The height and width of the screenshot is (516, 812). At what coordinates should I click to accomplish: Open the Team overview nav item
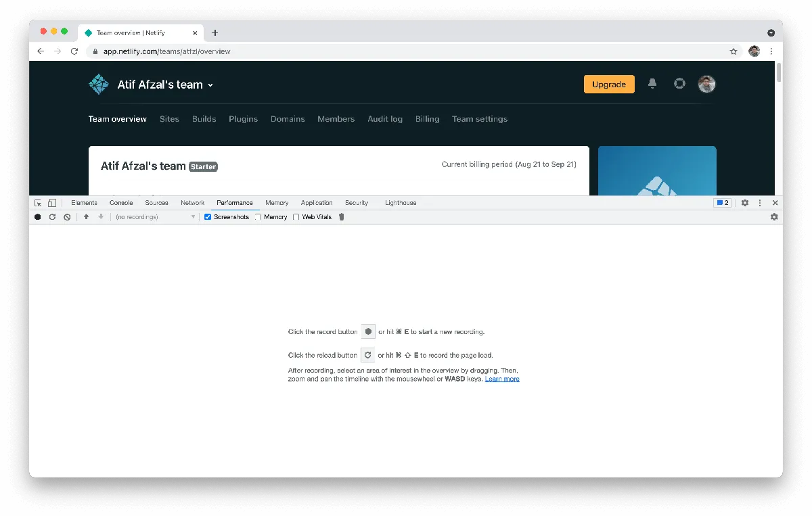[118, 119]
